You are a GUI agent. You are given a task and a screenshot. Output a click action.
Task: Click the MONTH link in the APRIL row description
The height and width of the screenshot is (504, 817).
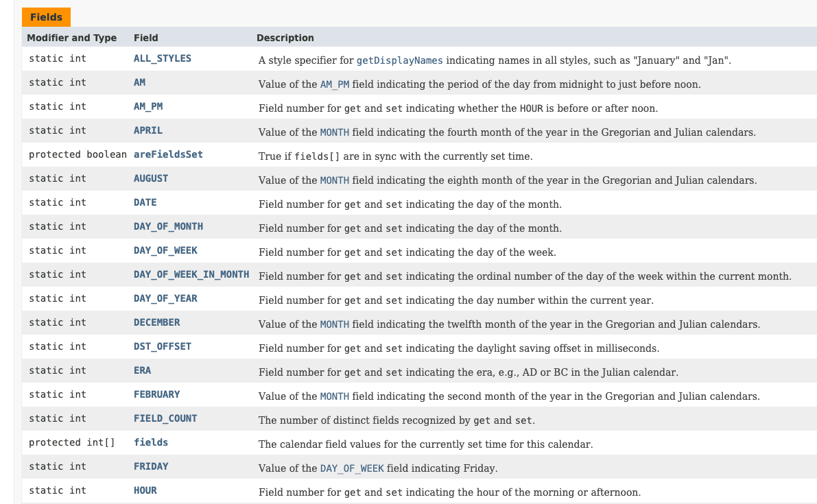(335, 132)
